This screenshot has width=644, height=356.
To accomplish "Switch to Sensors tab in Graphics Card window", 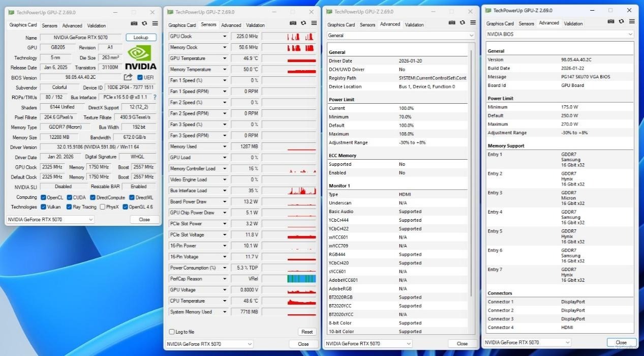I will coord(49,25).
